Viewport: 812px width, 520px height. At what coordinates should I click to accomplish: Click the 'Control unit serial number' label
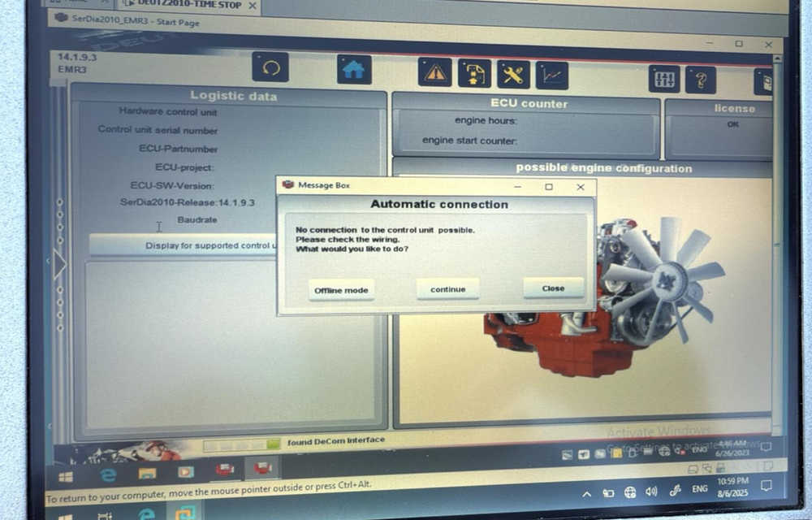tap(158, 129)
